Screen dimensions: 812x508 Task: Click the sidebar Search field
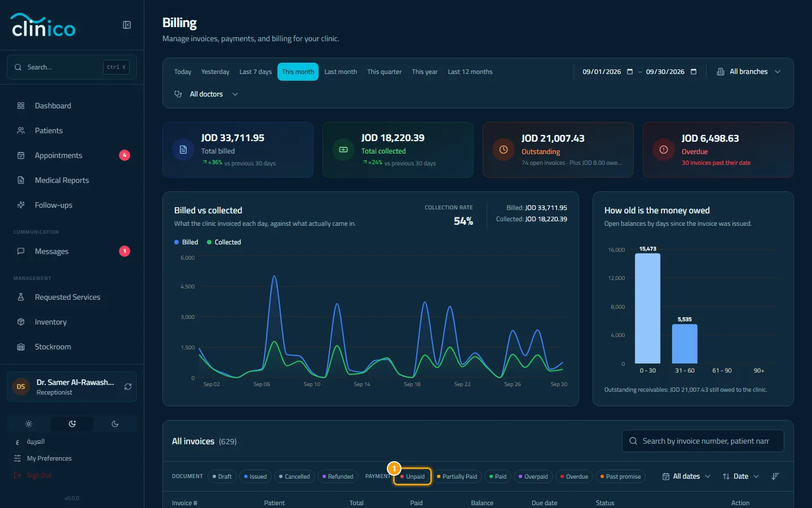[72, 67]
